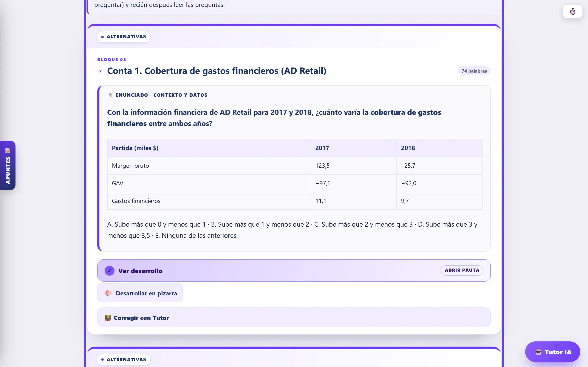Click the BLOQUE 02 label
Viewport: 588px width, 367px height.
click(x=111, y=60)
